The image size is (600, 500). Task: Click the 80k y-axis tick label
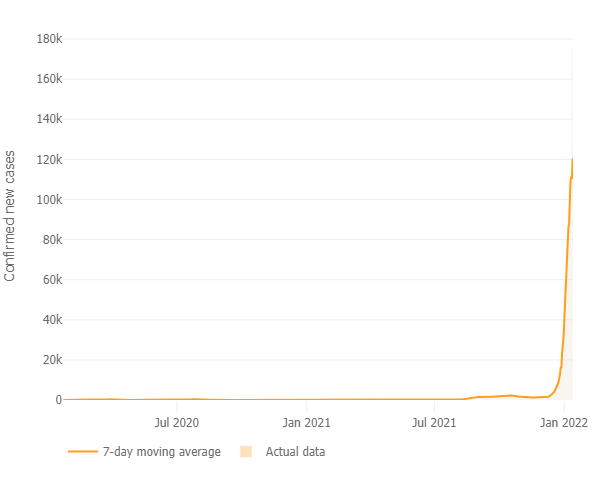[x=51, y=239]
